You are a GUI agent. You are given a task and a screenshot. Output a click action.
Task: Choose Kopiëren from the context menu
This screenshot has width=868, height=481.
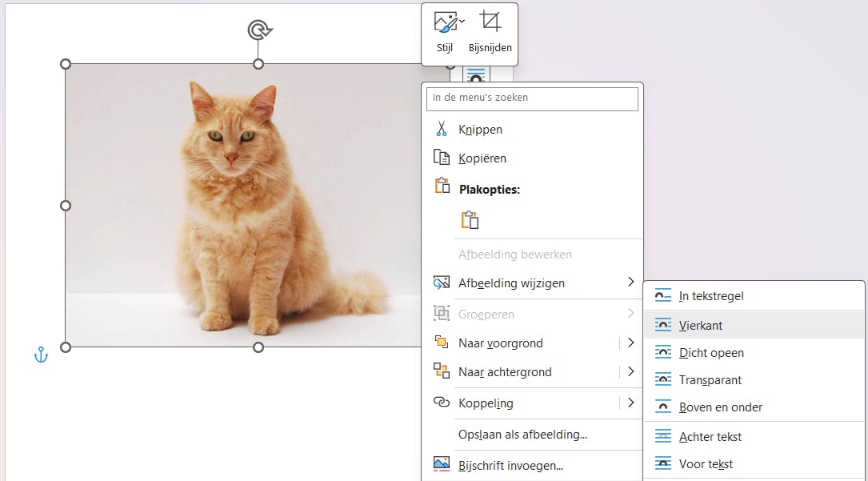coord(532,158)
